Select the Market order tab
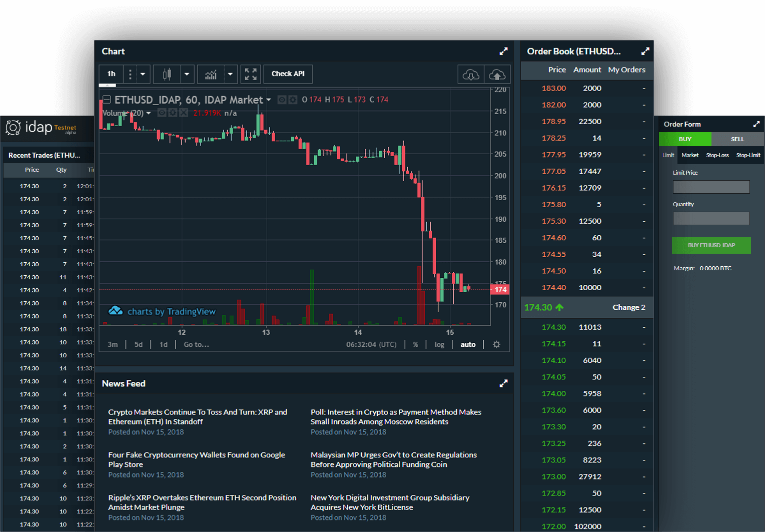 690,155
